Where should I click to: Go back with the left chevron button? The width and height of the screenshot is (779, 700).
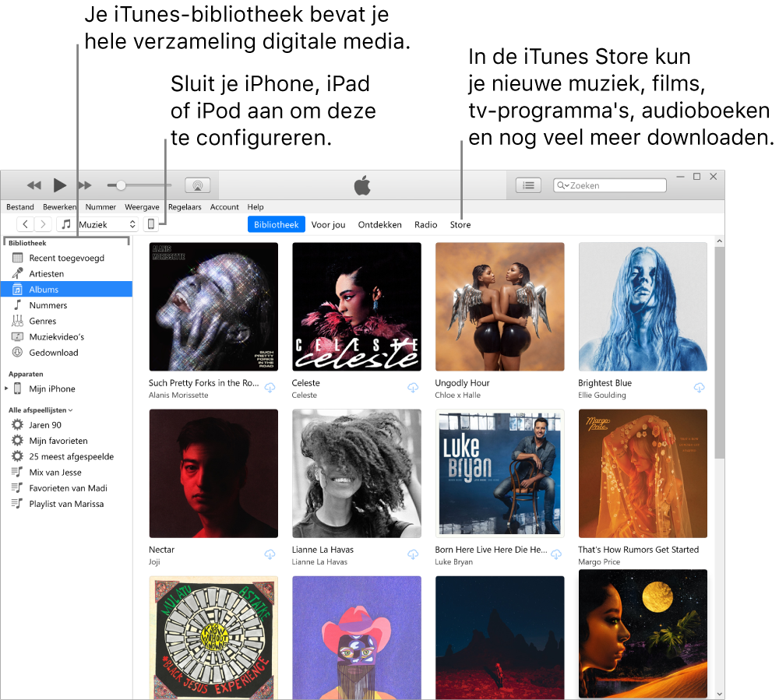[x=26, y=224]
